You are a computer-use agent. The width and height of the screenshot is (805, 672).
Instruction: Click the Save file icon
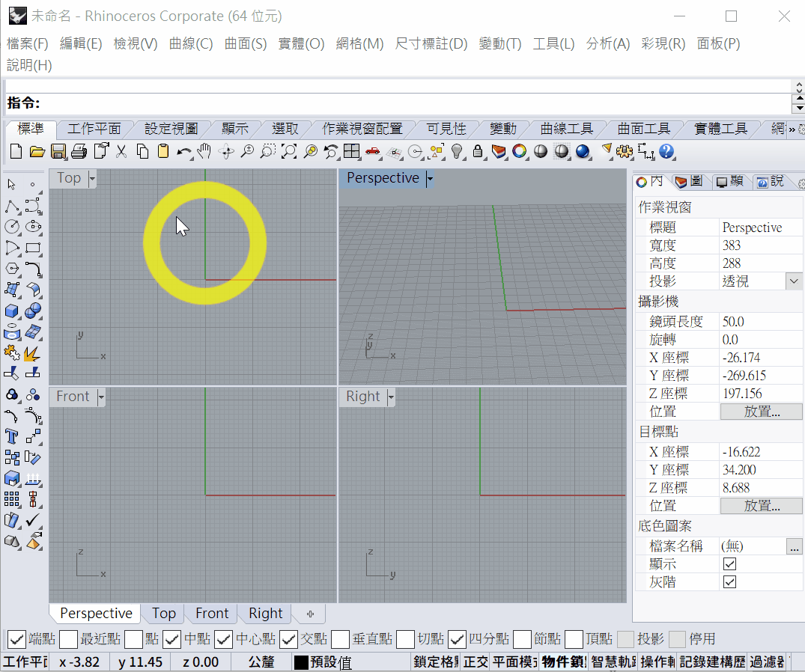point(58,152)
